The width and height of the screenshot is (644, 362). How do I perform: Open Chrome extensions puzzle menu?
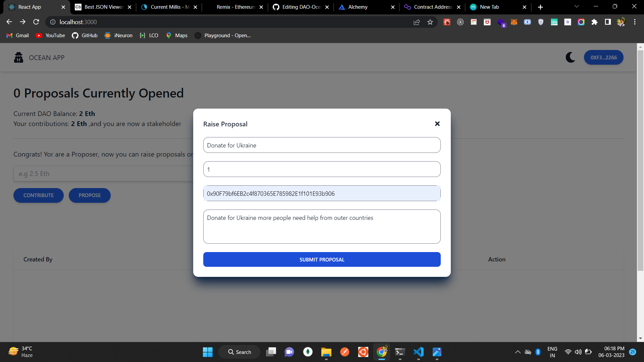(594, 22)
